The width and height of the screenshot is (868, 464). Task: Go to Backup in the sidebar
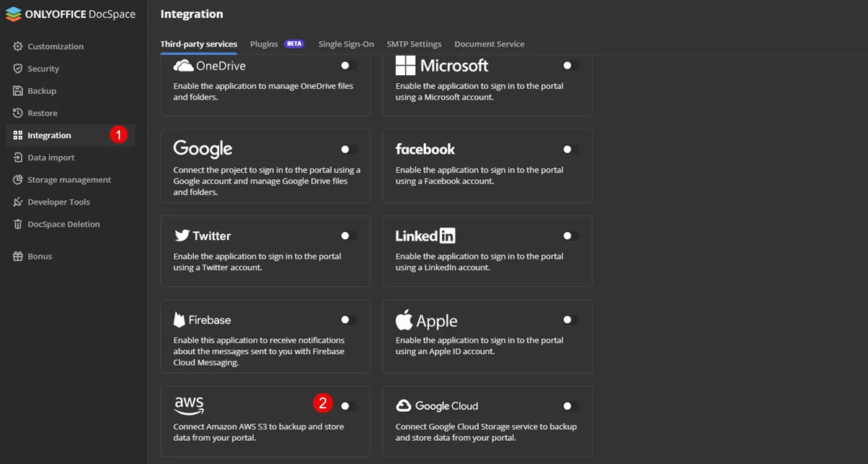70,91
